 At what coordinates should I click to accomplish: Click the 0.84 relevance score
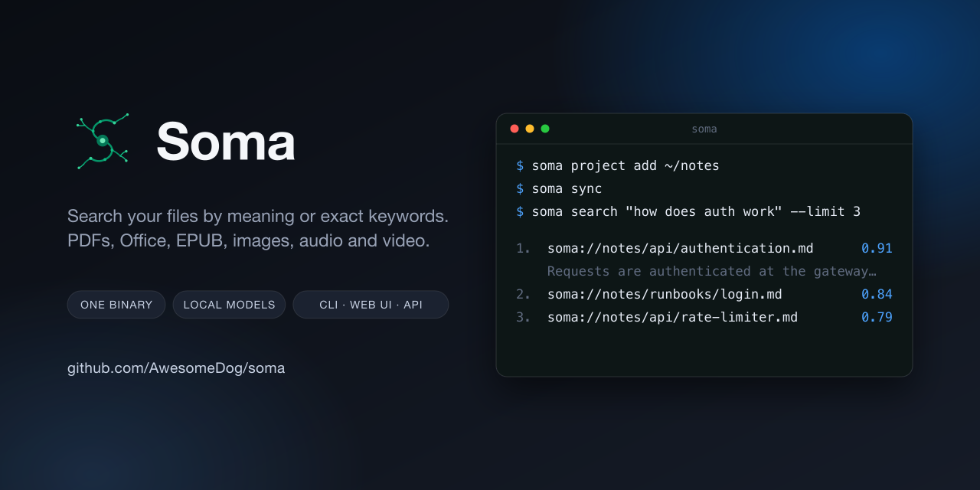pos(877,295)
